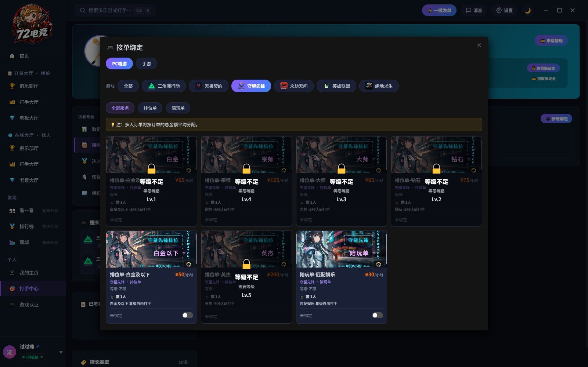Screen dimensions: 588x367
Task: Click the 72电竞 logo
Action: click(32, 24)
